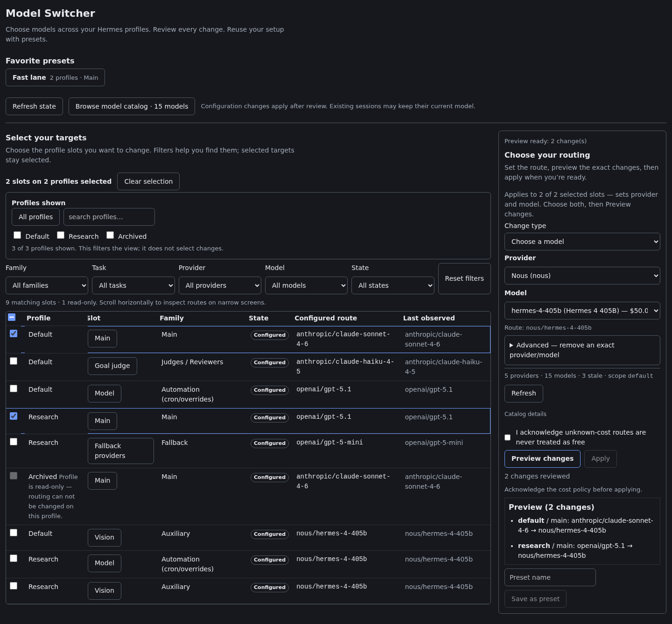Click the Refresh state button
This screenshot has width=672, height=624.
click(x=34, y=106)
